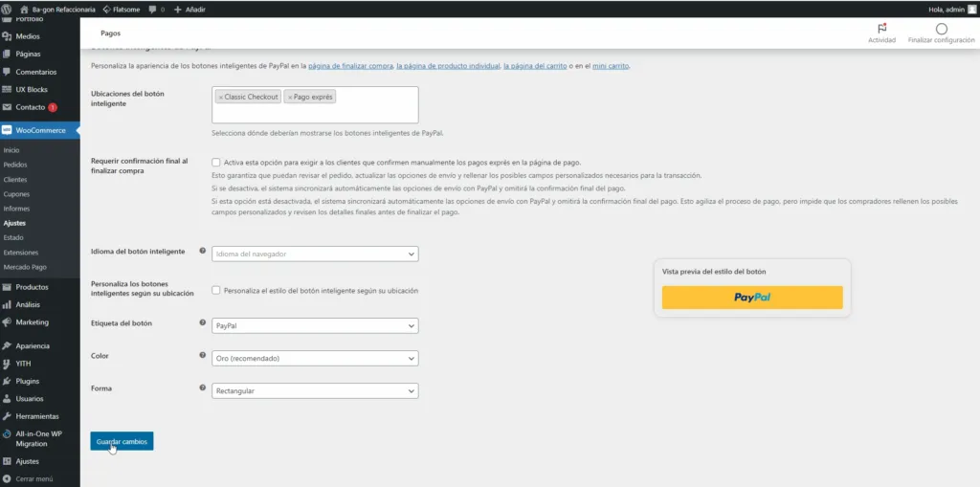Click the All-in-One WP Migration icon
The image size is (980, 487).
7,433
